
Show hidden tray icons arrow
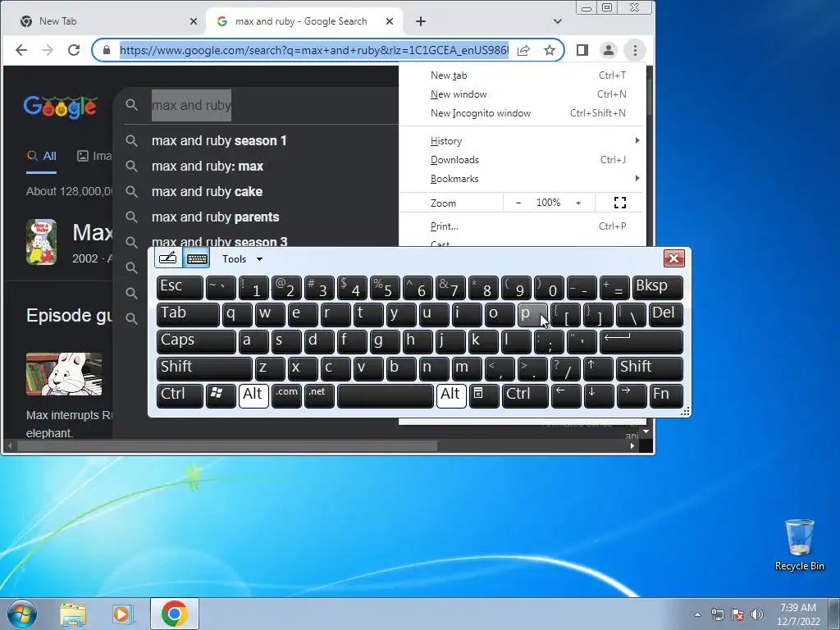697,614
